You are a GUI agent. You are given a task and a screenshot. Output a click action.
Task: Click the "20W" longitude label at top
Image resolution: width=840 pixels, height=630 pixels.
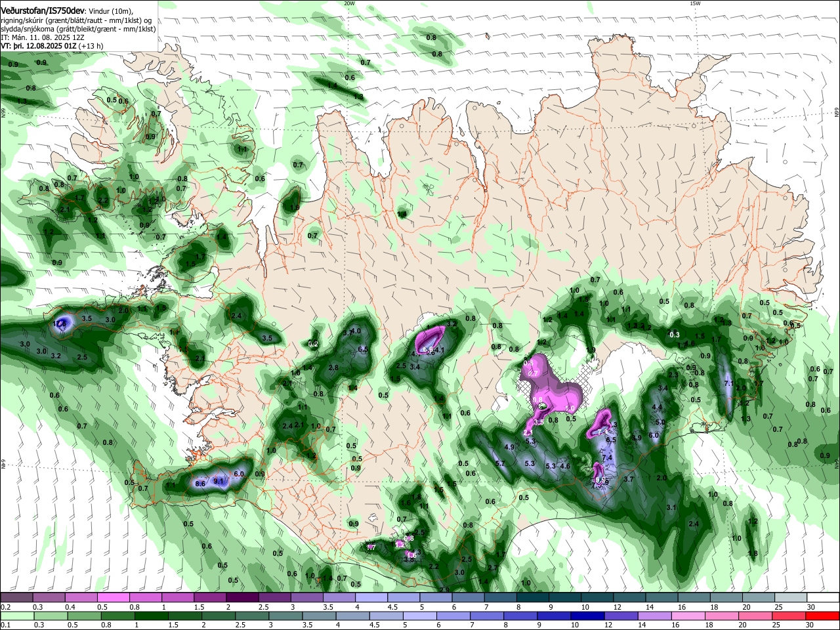tap(350, 3)
